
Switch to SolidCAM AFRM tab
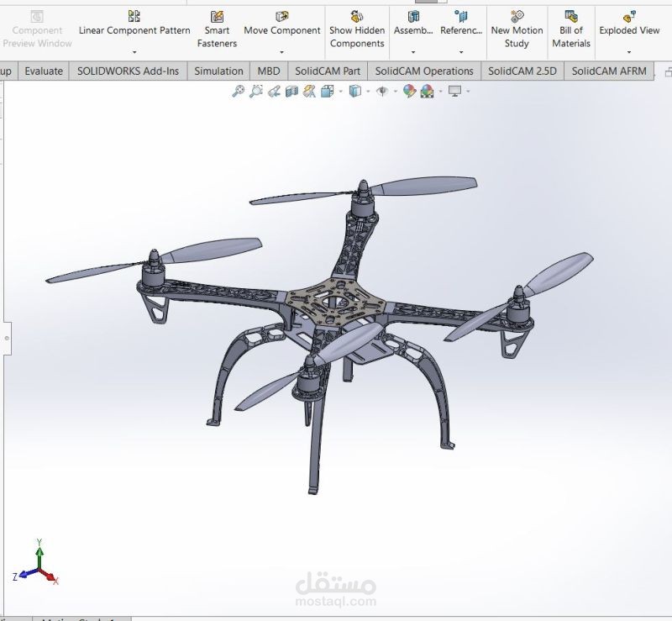pos(609,71)
